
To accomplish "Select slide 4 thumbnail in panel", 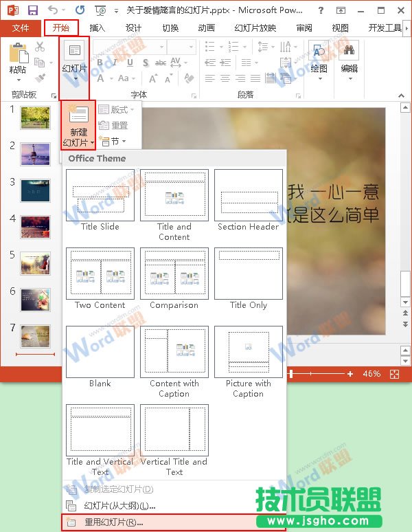I will coord(35,228).
